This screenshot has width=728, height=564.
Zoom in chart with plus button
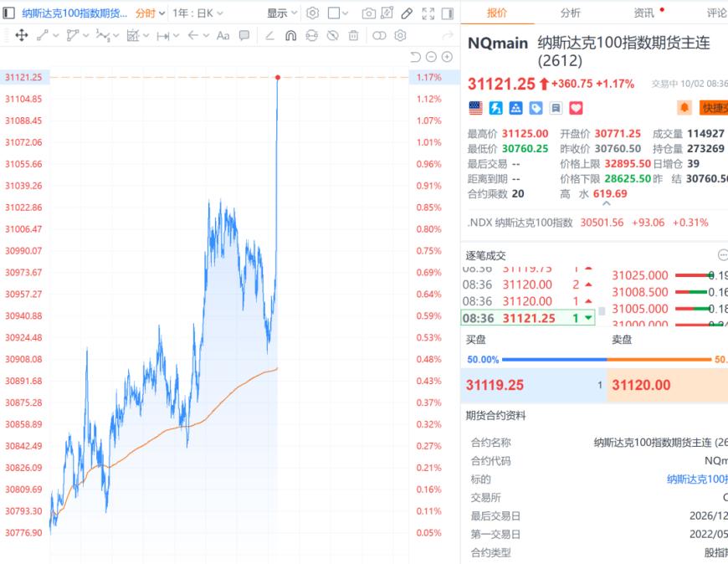[447, 57]
